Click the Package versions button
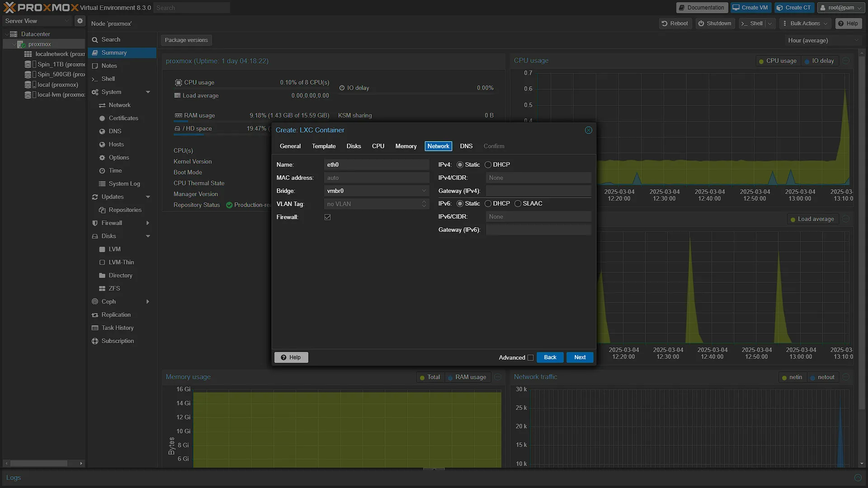The width and height of the screenshot is (868, 488). click(x=186, y=40)
